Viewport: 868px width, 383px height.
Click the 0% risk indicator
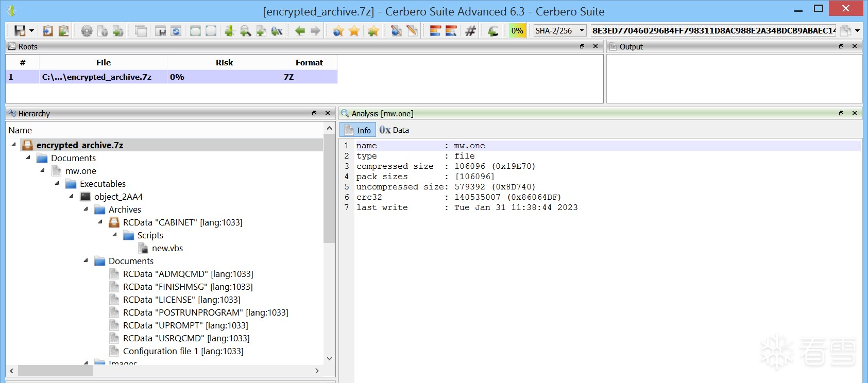[x=517, y=31]
